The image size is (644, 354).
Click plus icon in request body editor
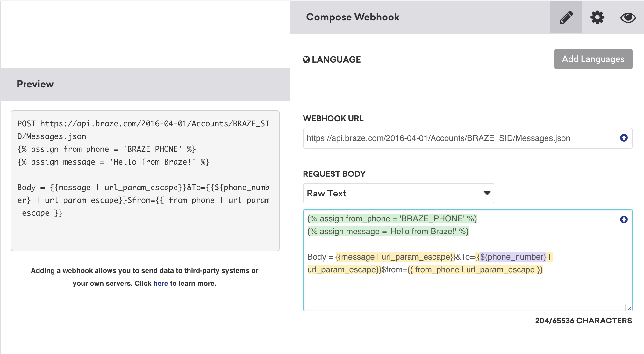click(x=624, y=219)
